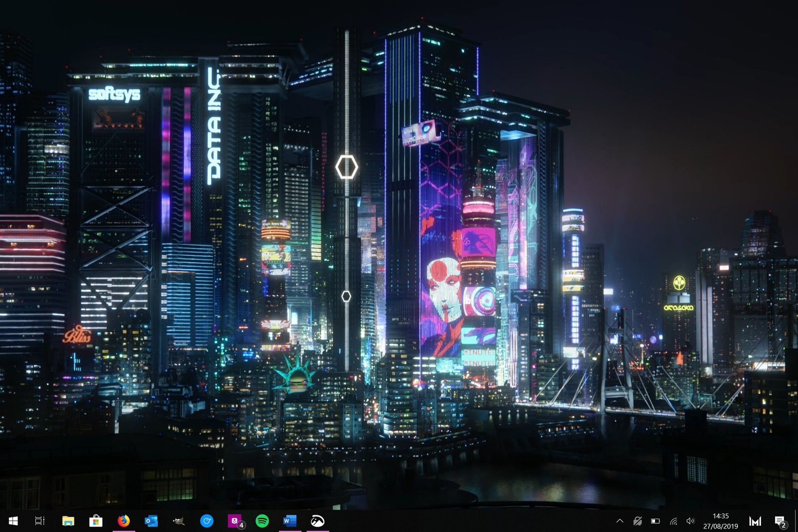Open File Explorer from the taskbar
The image size is (798, 532).
pyautogui.click(x=68, y=520)
